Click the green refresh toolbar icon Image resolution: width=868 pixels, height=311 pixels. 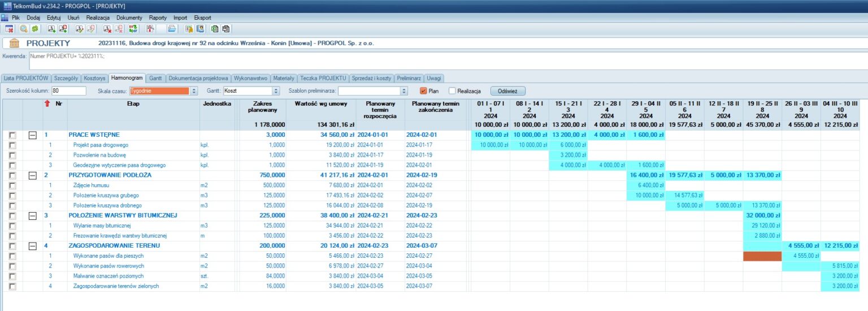35,28
